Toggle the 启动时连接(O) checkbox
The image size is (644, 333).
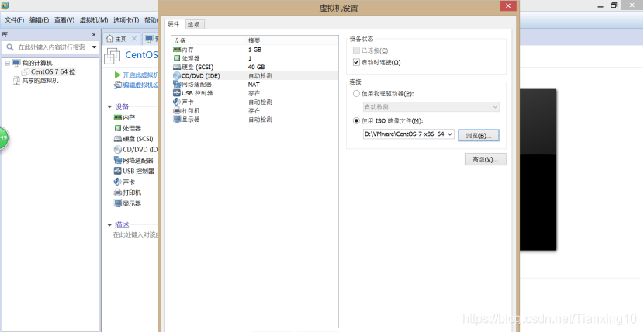click(x=356, y=63)
